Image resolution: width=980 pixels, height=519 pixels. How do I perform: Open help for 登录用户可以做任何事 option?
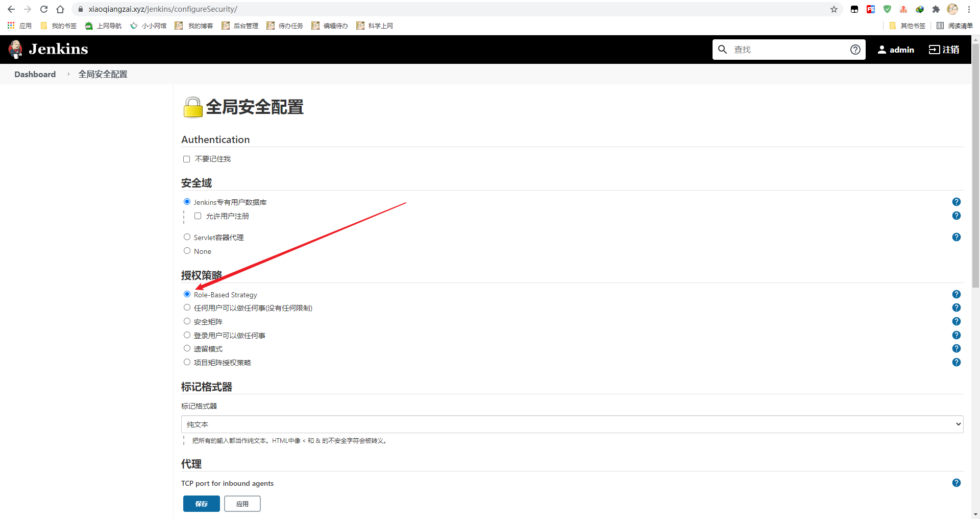click(957, 335)
